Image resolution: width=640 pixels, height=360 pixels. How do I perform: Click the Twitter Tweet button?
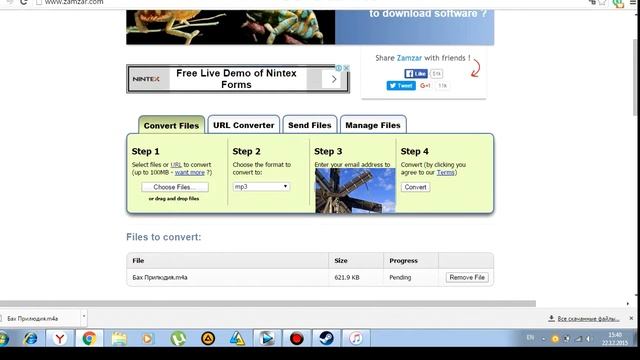(x=401, y=86)
